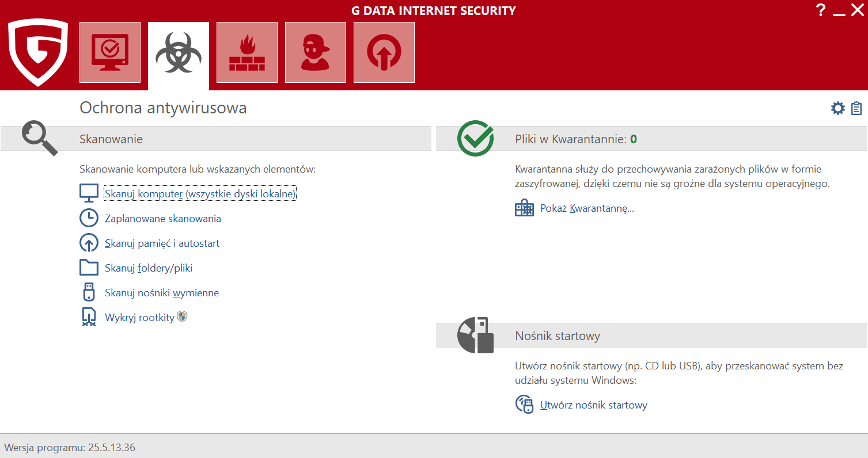Select the biohazard antivirus protection tab
The height and width of the screenshot is (458, 868).
click(178, 52)
